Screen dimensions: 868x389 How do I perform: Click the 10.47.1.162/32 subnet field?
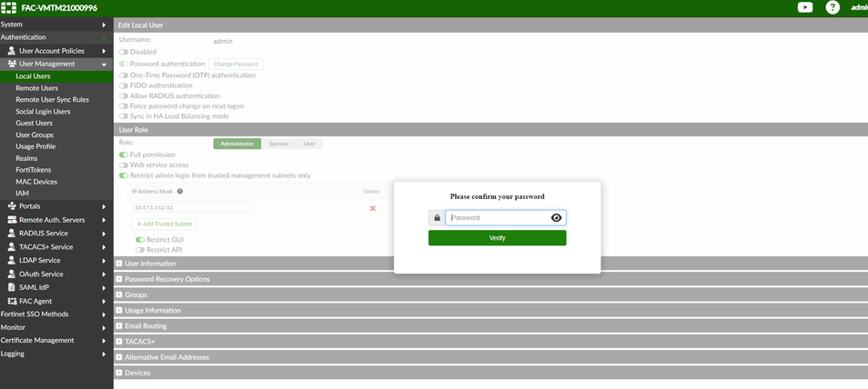[x=193, y=207]
